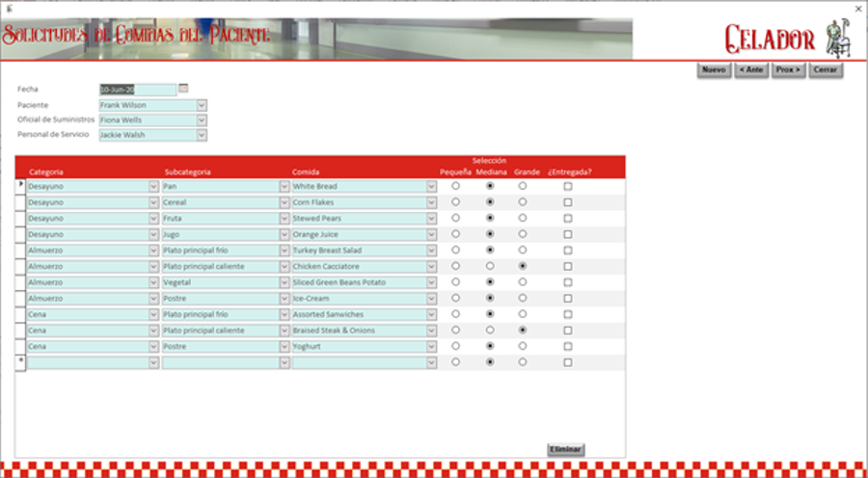The height and width of the screenshot is (478, 868).
Task: Check Entregada for Turkey Breast Salad
Action: click(x=567, y=252)
